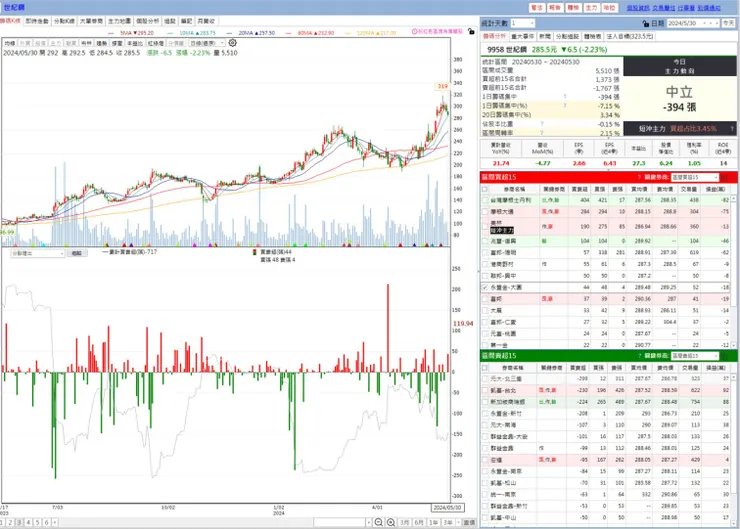Screen dimensions: 740x529
Task: Zoom out the chart with the minus magnifier
Action: (378, 522)
